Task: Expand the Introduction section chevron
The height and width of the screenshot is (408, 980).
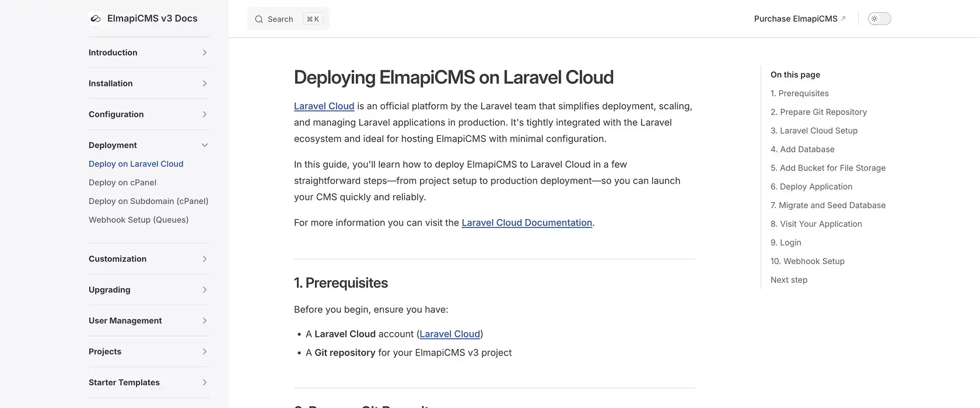Action: [205, 52]
